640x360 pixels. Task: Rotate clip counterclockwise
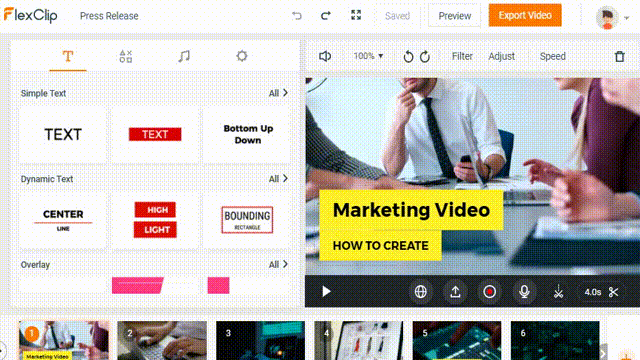click(x=408, y=56)
